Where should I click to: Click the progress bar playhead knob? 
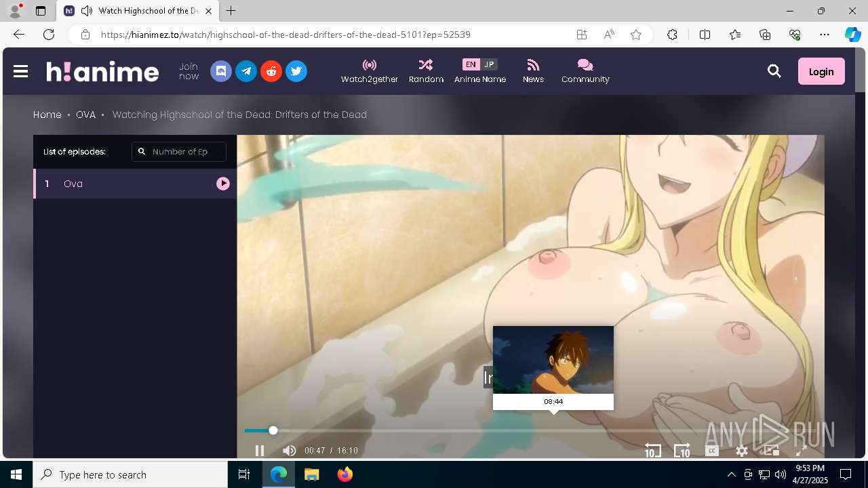coord(273,430)
